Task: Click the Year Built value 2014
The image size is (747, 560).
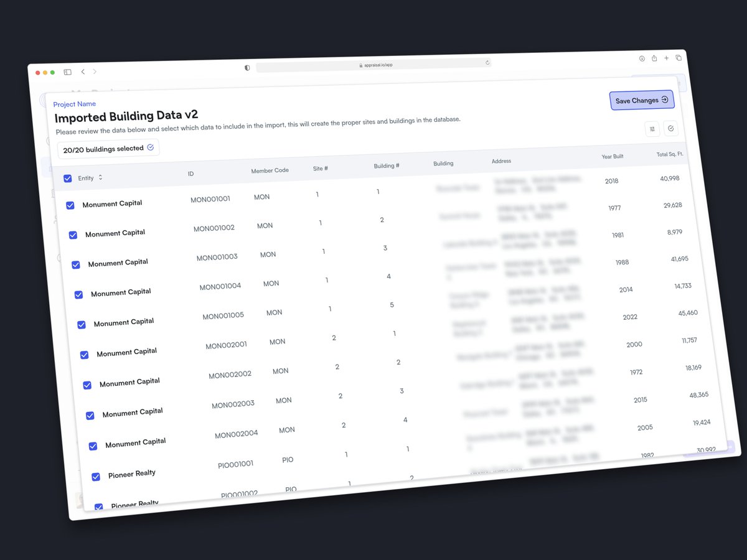Action: 626,290
